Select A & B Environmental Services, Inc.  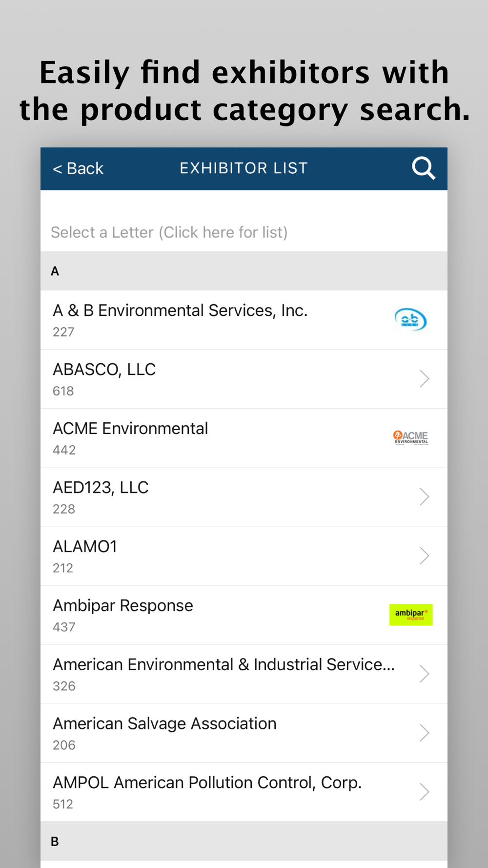click(x=180, y=310)
